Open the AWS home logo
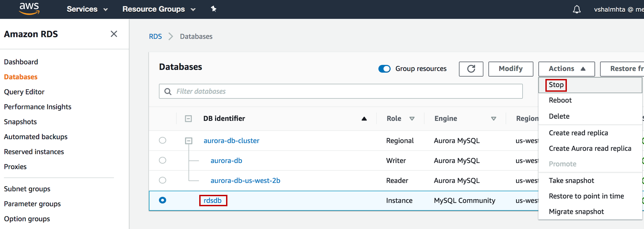 [29, 9]
